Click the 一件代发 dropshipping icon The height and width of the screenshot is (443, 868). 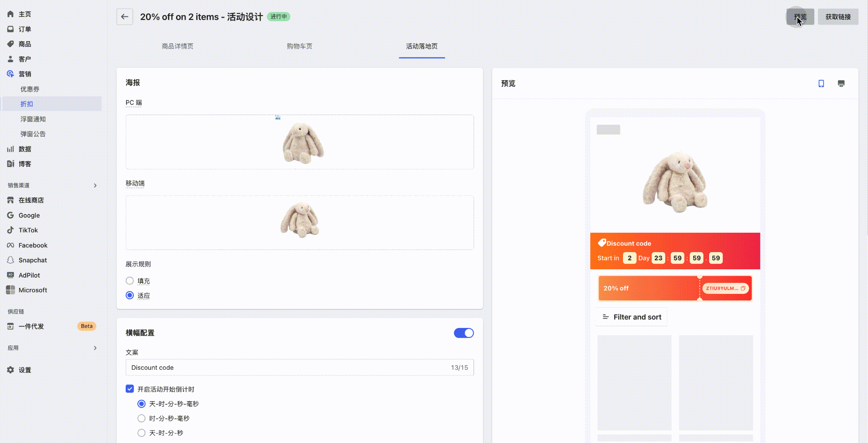coord(10,326)
